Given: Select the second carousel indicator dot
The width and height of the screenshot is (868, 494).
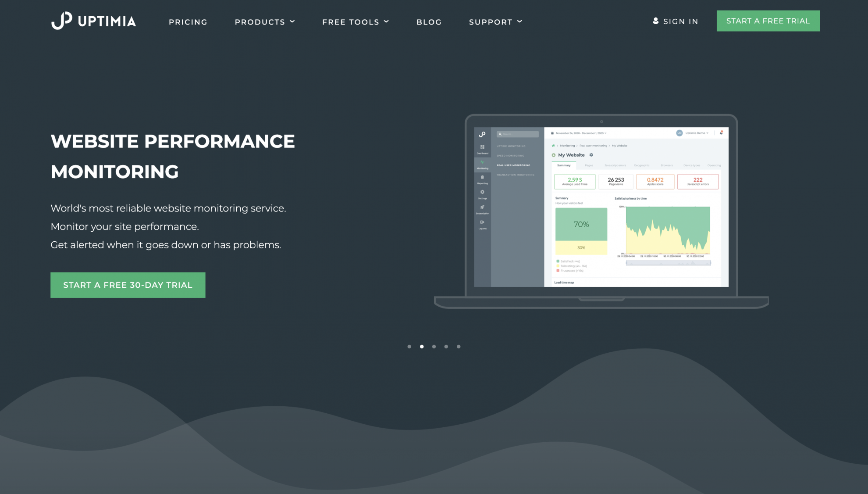Looking at the screenshot, I should (x=422, y=347).
